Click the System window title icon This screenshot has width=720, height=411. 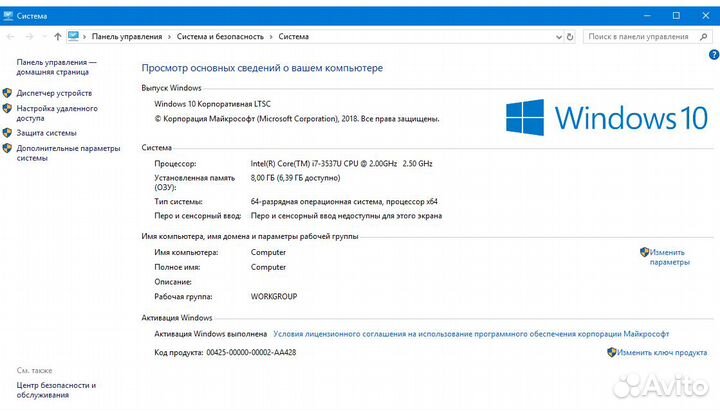click(8, 16)
